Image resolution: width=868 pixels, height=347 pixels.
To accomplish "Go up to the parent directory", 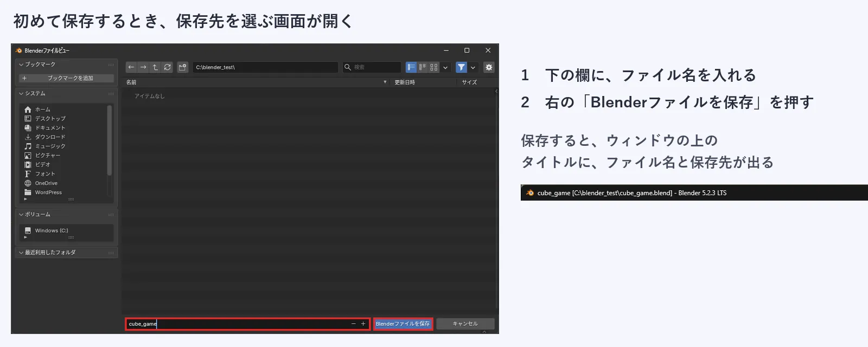I will click(155, 67).
